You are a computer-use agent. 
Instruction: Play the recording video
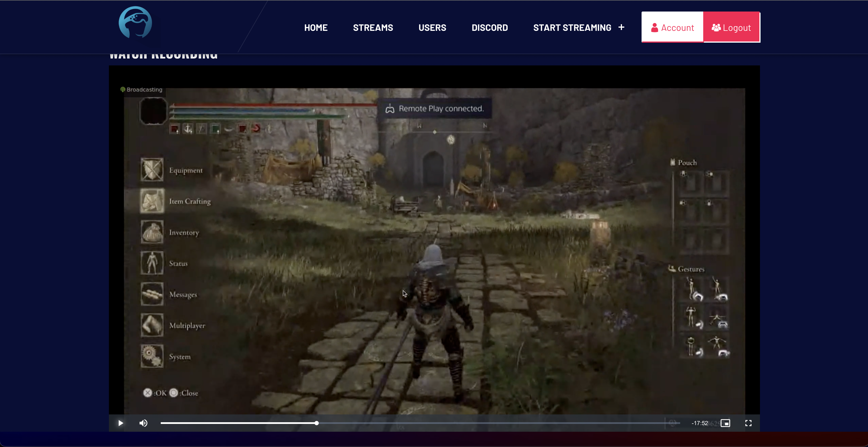(x=120, y=423)
